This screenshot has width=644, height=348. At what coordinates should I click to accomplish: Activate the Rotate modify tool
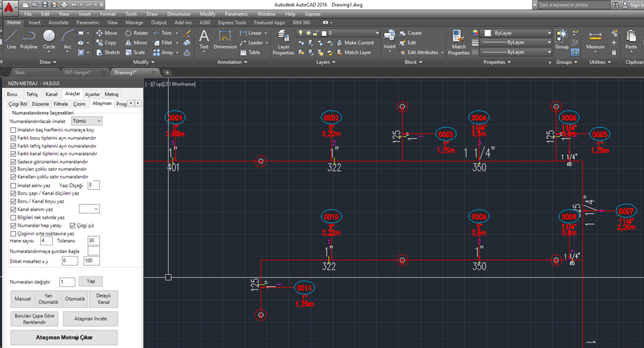coord(137,33)
